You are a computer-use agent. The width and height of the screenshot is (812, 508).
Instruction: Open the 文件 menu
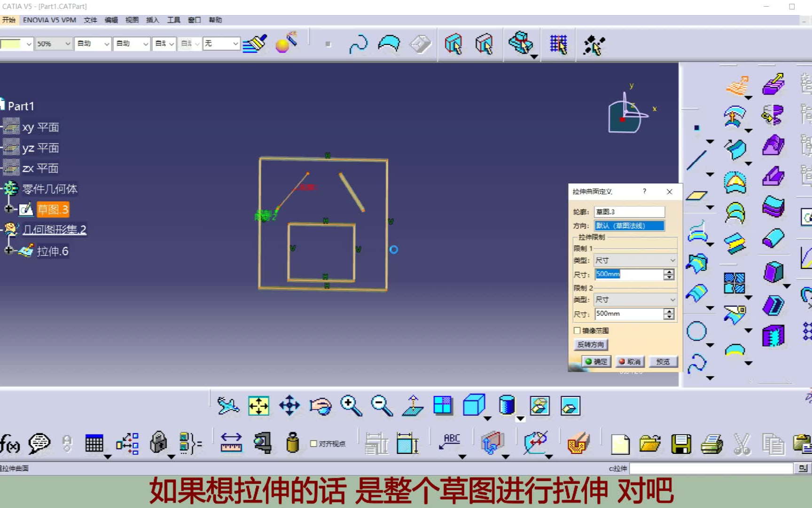(91, 20)
